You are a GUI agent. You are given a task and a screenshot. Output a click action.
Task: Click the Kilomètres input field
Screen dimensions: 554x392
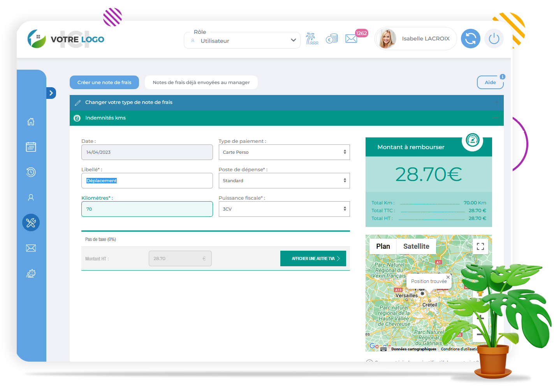pos(147,209)
